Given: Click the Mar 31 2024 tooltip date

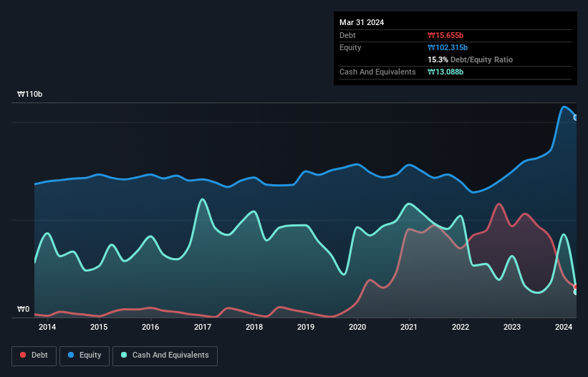Looking at the screenshot, I should (x=362, y=22).
